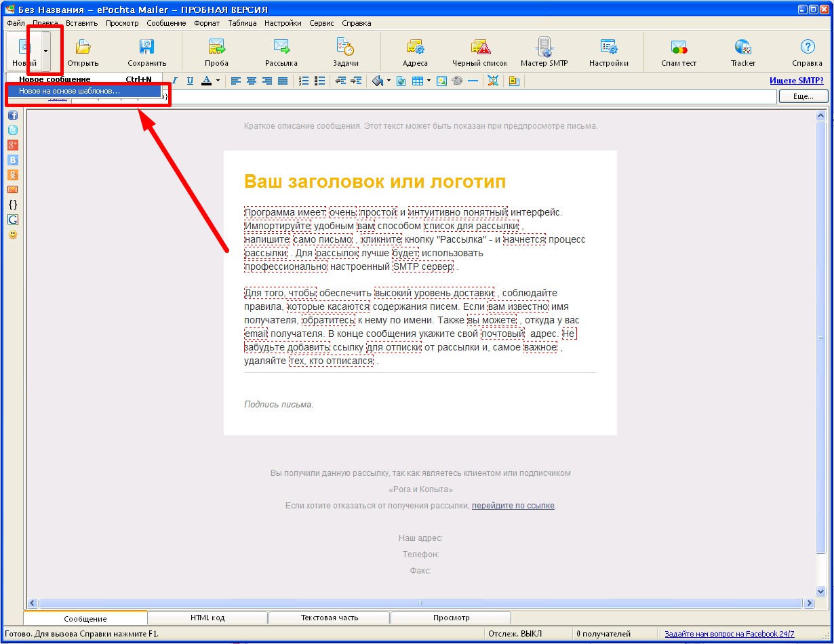Open the Сервис menu
Viewport: 834px width, 644px height.
(321, 23)
